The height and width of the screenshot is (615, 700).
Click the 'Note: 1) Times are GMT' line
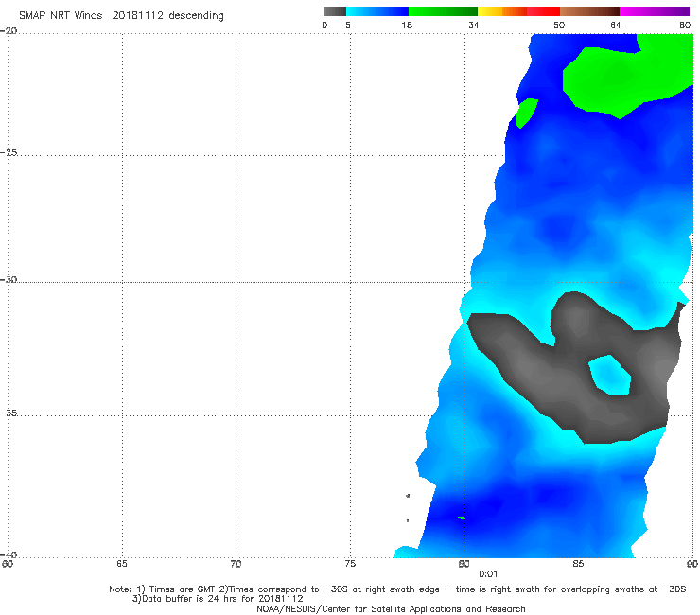(397, 589)
